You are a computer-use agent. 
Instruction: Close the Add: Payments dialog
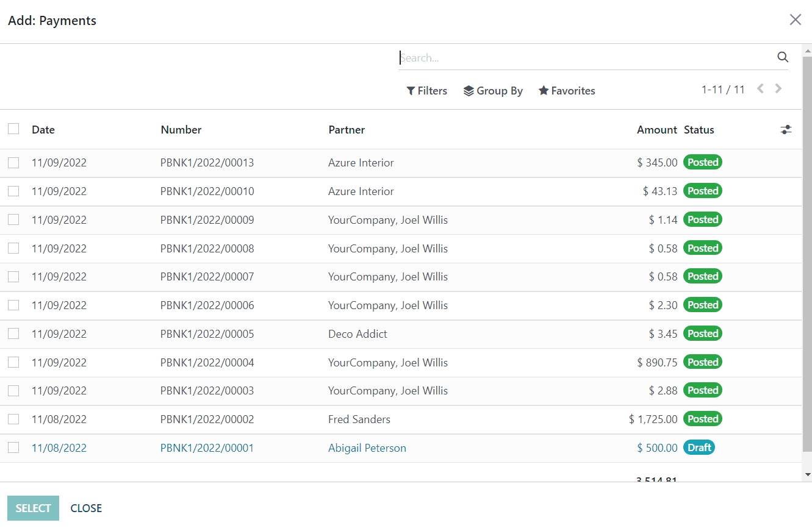[795, 20]
